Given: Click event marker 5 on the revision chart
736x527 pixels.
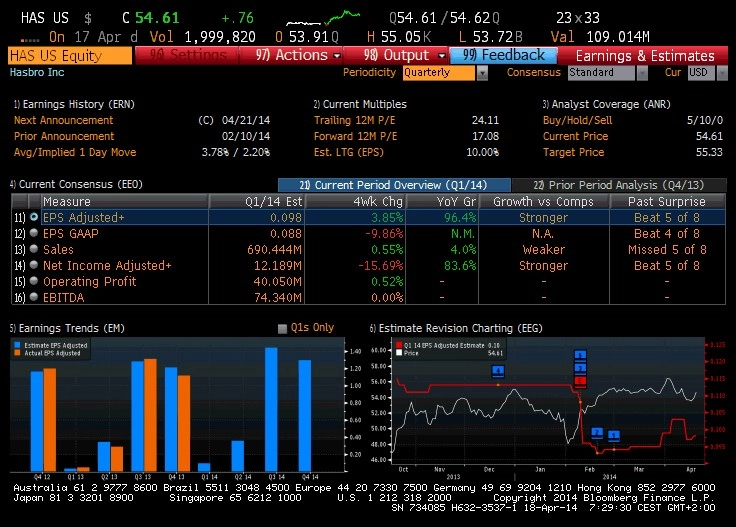Looking at the screenshot, I should point(580,355).
